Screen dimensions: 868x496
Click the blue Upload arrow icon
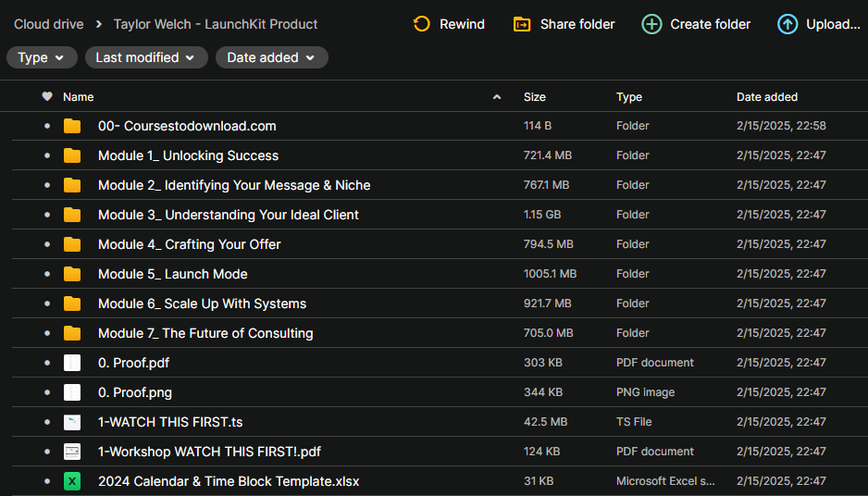tap(787, 24)
